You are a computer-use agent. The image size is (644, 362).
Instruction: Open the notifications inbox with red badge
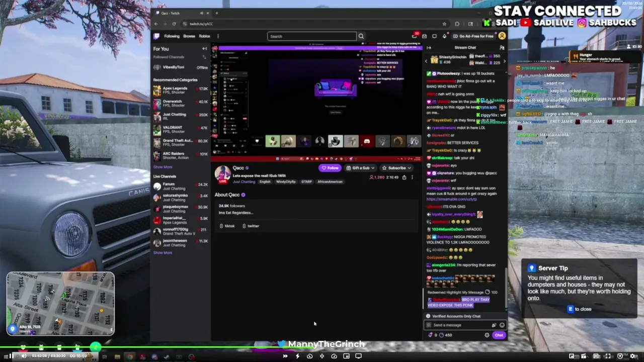click(x=415, y=36)
